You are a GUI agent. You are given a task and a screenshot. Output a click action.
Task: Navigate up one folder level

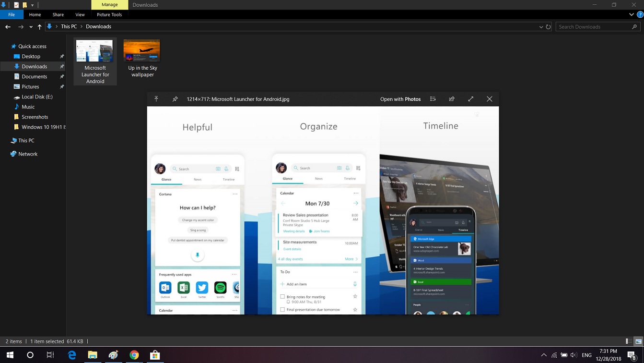pos(39,26)
